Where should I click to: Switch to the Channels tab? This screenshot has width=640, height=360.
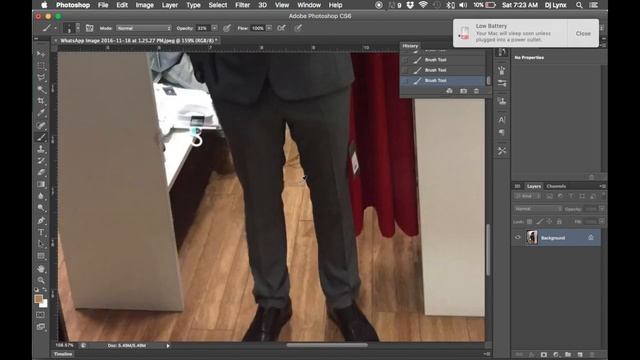(x=556, y=186)
